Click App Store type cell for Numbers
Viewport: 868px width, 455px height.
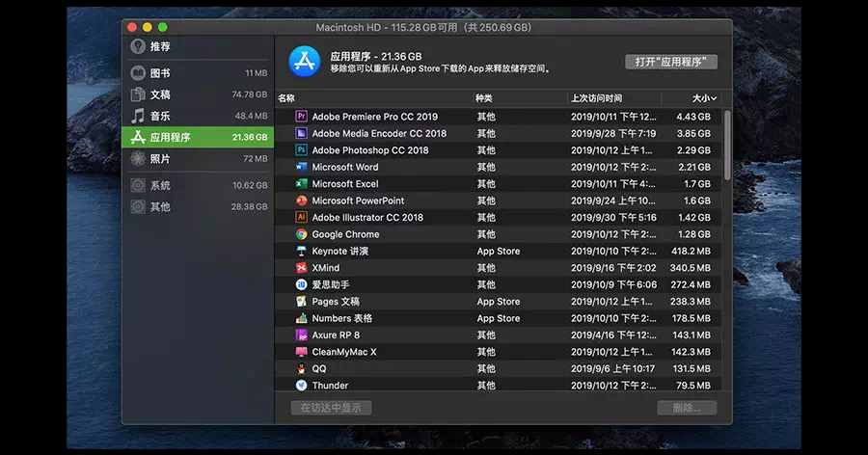coord(499,318)
